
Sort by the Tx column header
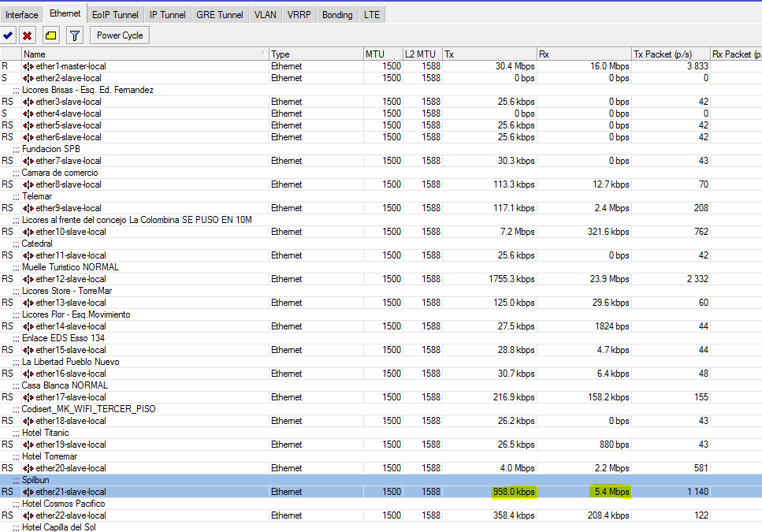point(489,54)
